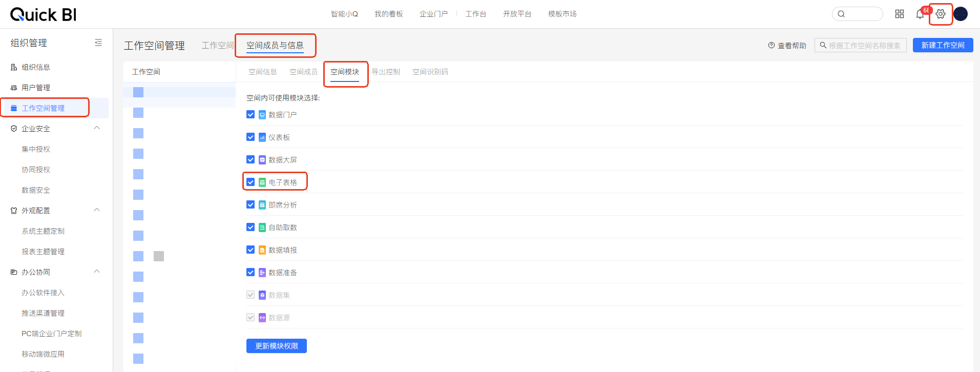The height and width of the screenshot is (372, 980).
Task: Click the 查看帮助 help icon
Action: coord(772,46)
